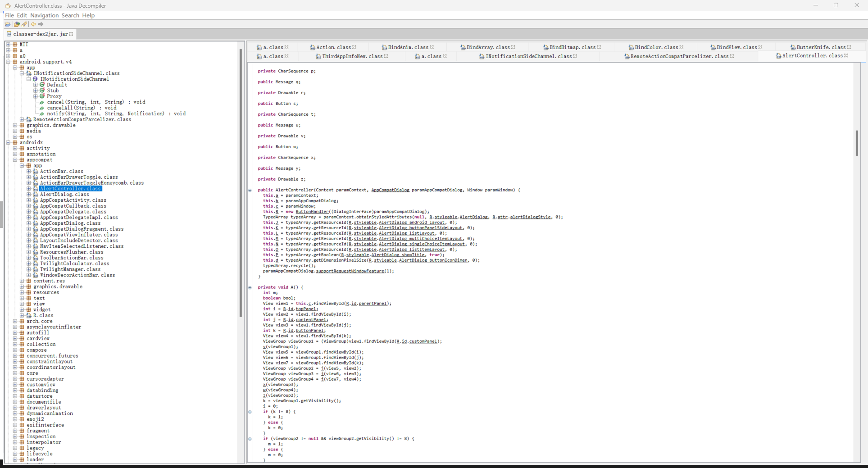Expand the AlertDialog.class node
The width and height of the screenshot is (868, 468).
tap(29, 195)
